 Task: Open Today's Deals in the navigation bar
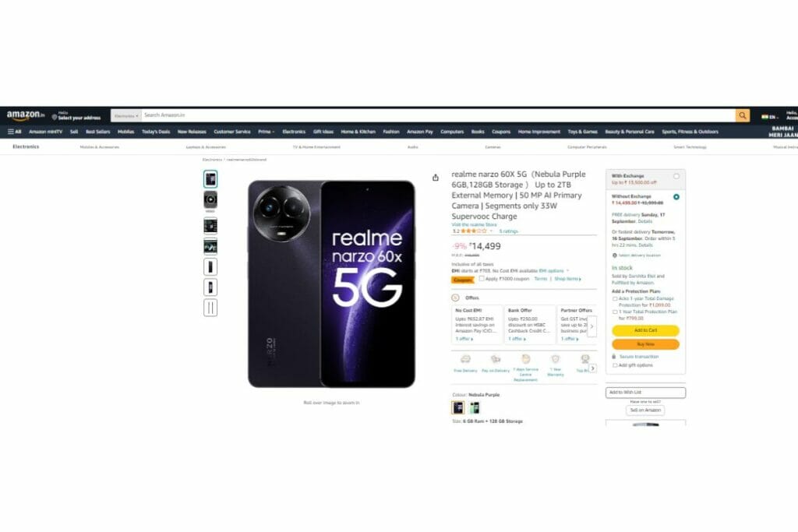pos(156,132)
